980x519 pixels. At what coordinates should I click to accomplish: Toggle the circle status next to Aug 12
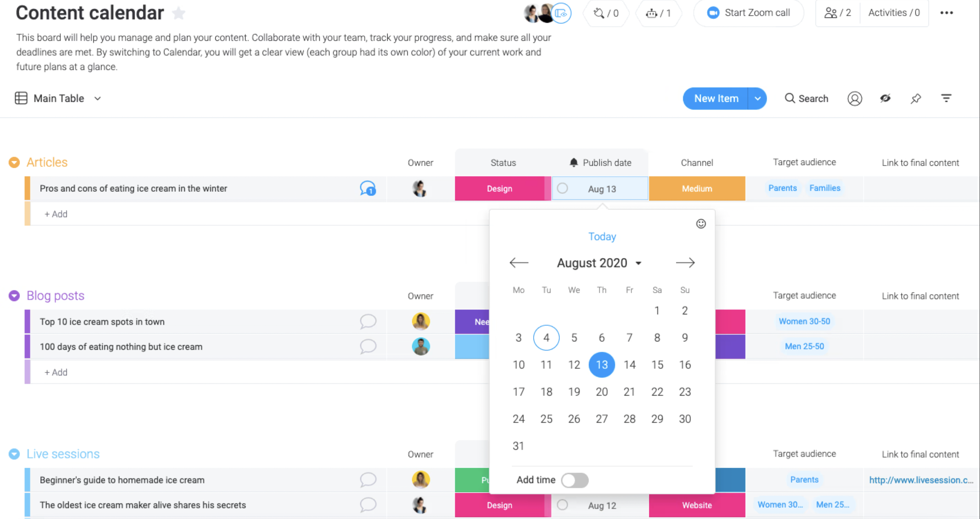[x=562, y=505]
